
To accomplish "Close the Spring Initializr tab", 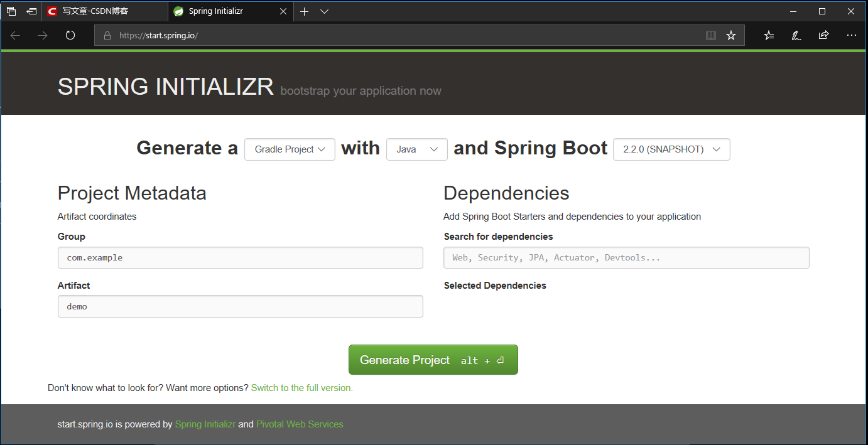I will click(x=283, y=11).
